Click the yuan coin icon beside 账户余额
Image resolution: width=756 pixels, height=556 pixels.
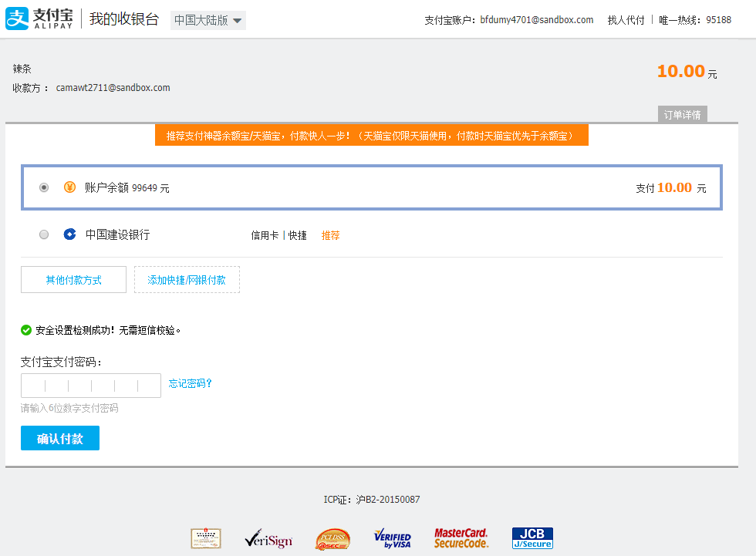(x=70, y=187)
